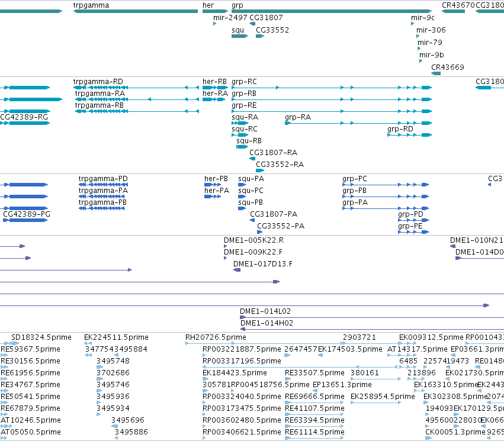Select the DME1-014L02 BAC label
This screenshot has width=504, height=441.
click(x=265, y=311)
